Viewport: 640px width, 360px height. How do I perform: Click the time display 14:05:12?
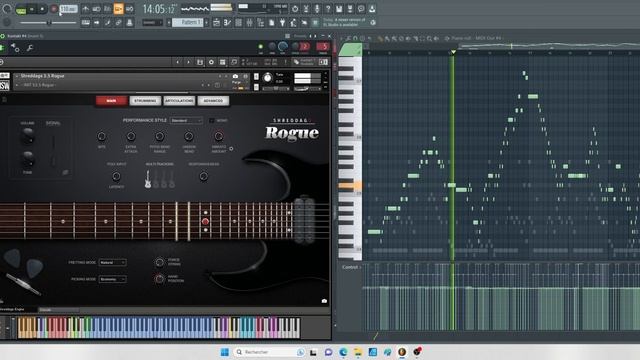point(159,9)
